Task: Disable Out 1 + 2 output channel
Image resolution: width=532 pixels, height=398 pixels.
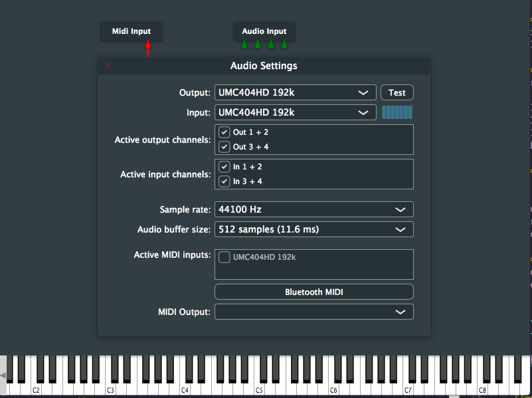Action: (224, 132)
